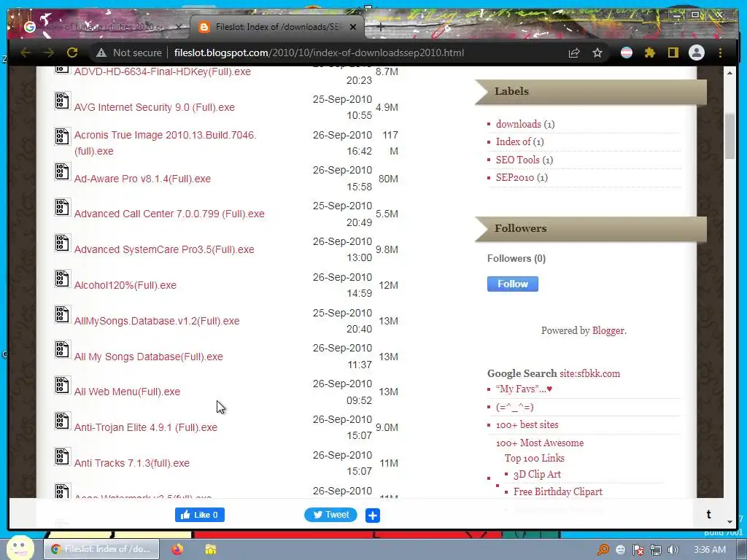Click the address bar URL field
747x560 pixels.
[x=319, y=52]
